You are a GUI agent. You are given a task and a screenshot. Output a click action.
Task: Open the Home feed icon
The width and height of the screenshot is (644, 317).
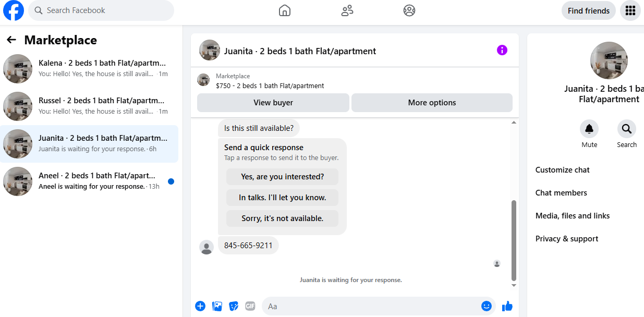[x=285, y=10]
